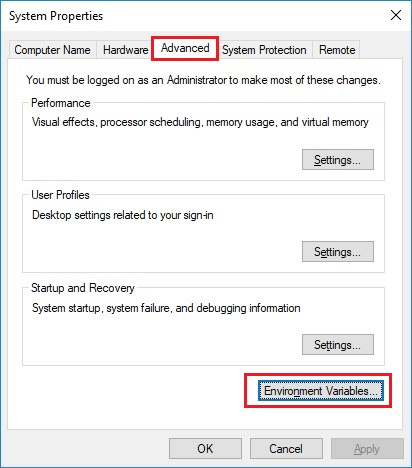Click the User Profiles group label

point(60,195)
